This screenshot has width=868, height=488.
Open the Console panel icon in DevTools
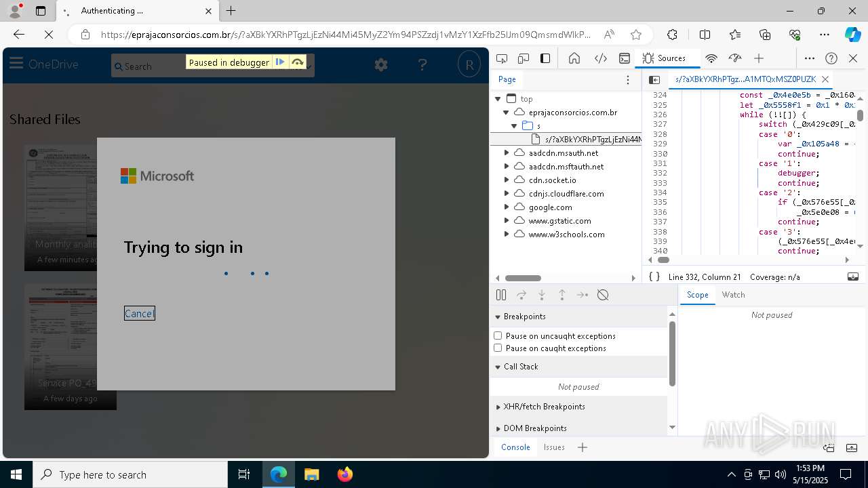(625, 58)
